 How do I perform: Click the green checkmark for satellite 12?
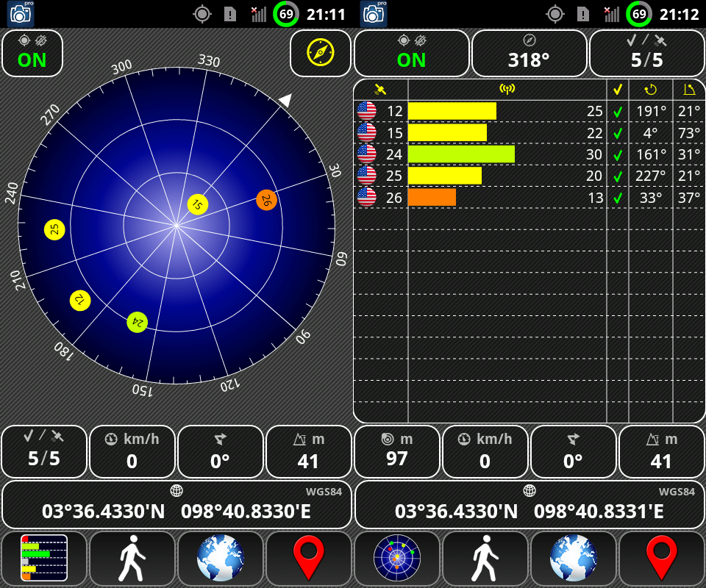(618, 112)
